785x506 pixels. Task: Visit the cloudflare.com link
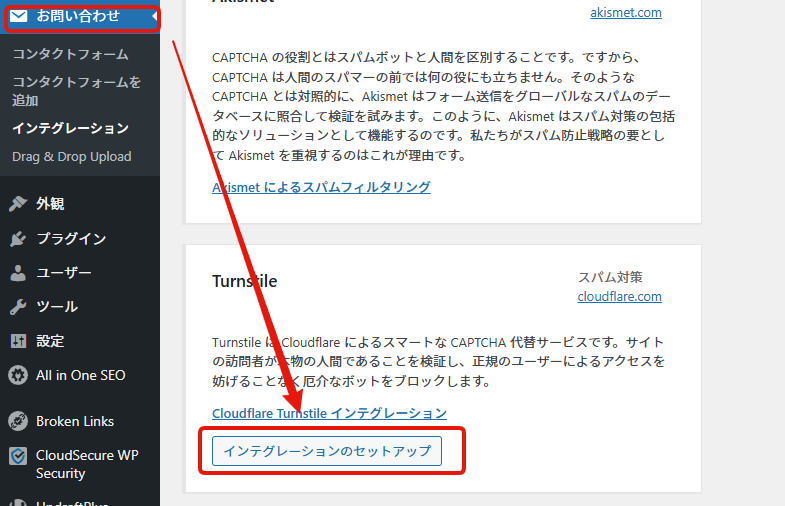(x=619, y=296)
